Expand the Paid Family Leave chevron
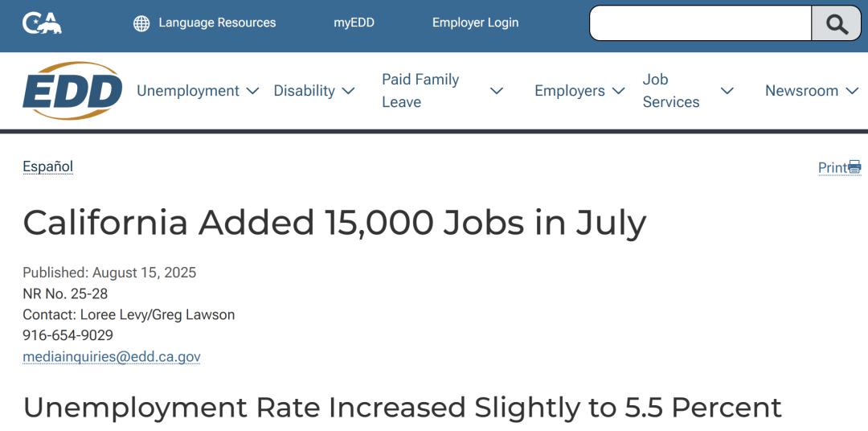The width and height of the screenshot is (868, 431). click(497, 91)
